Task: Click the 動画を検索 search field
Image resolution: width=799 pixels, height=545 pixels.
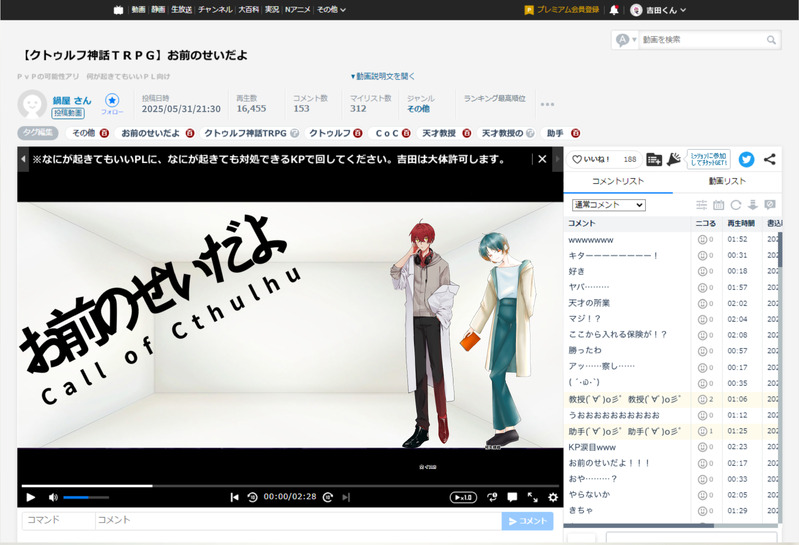Action: (702, 40)
